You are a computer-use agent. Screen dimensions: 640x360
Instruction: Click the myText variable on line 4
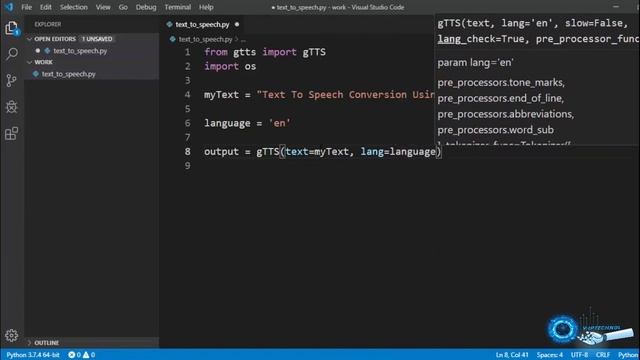coord(221,95)
